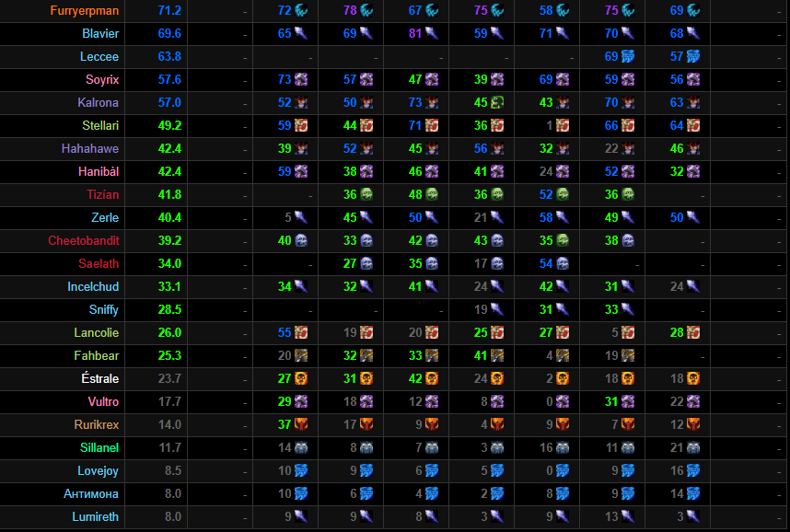Click the spec icon beside 73 in Soyrix's row
This screenshot has height=532, width=790.
coord(301,79)
